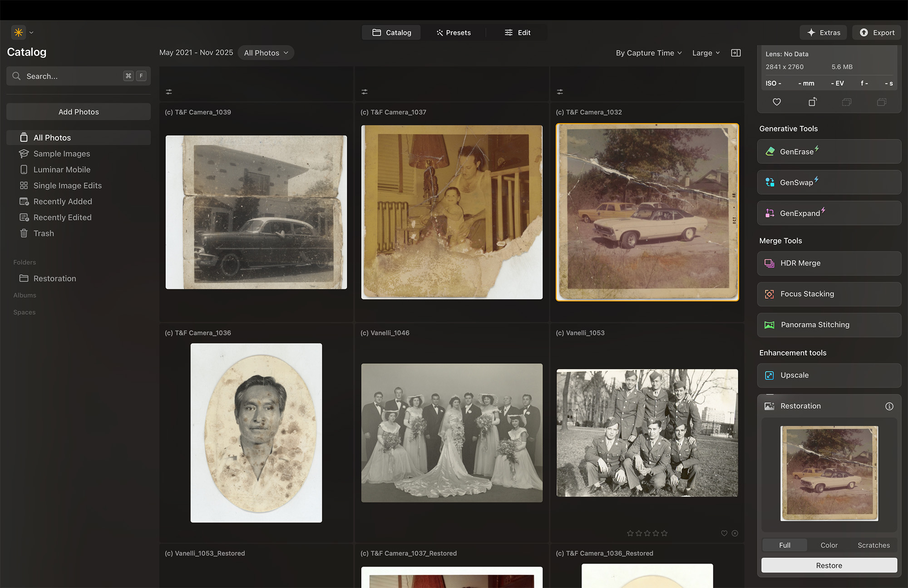Toggle the side panel layout icon
The height and width of the screenshot is (588, 908).
[x=735, y=53]
